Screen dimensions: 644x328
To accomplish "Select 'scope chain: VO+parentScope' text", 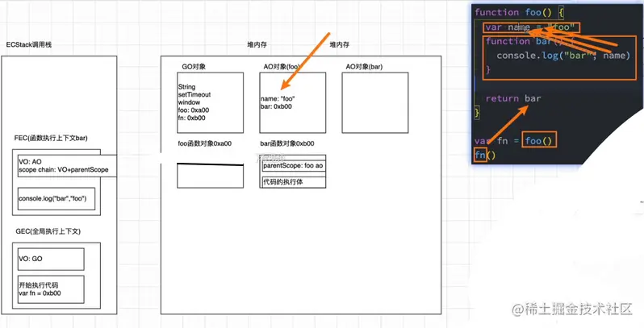I will coord(64,169).
